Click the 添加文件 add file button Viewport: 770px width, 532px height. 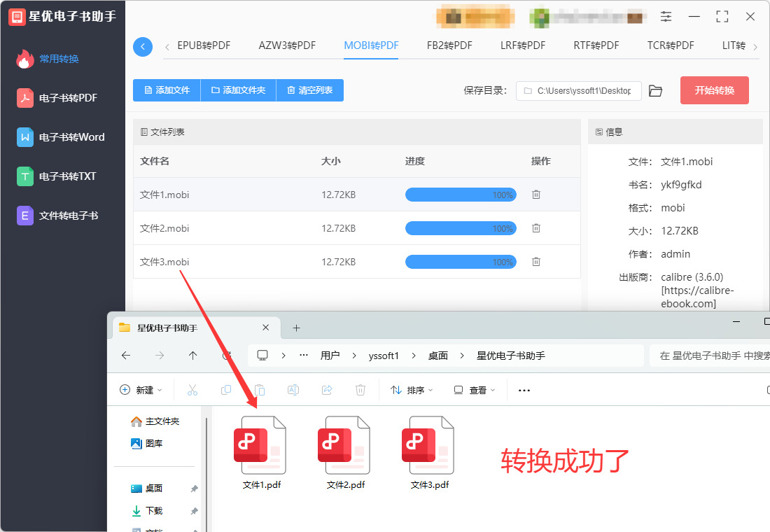click(167, 90)
